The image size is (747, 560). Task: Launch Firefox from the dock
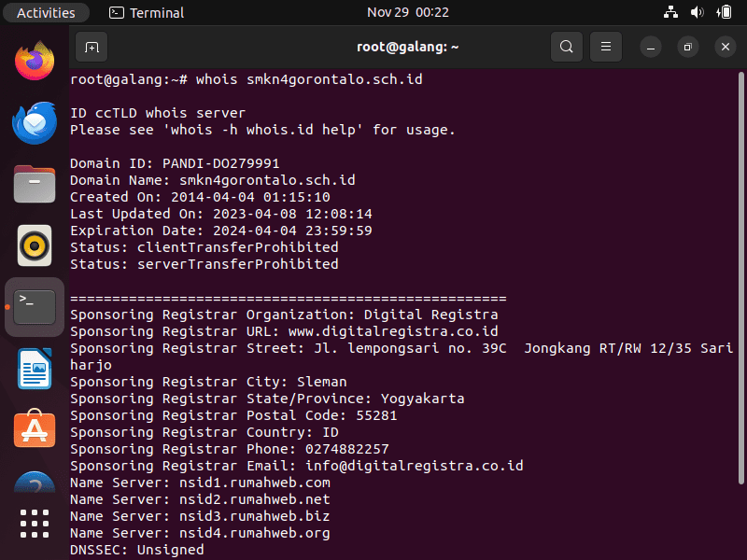[35, 61]
